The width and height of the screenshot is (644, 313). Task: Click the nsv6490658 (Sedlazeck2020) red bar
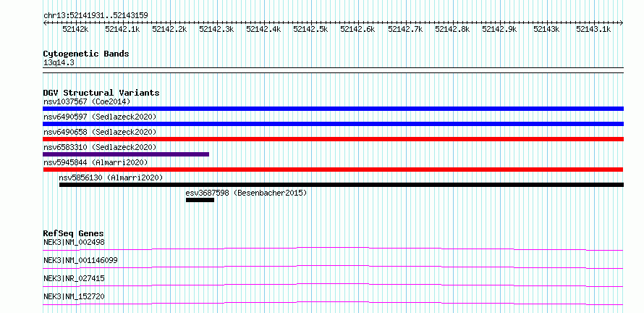[x=333, y=139]
